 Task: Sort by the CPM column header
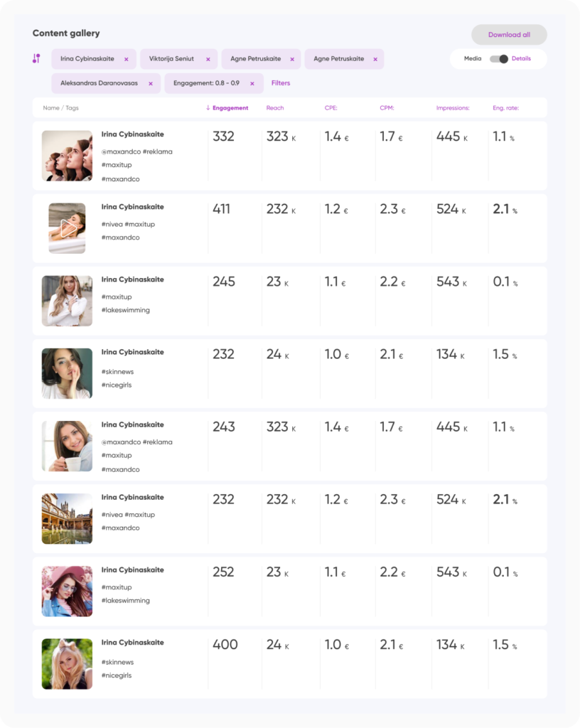coord(387,108)
